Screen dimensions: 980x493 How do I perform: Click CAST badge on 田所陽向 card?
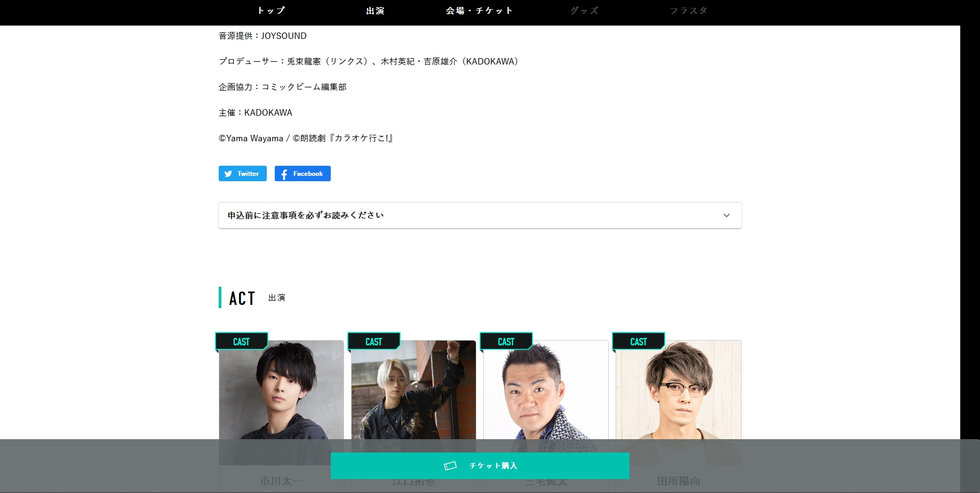[638, 342]
